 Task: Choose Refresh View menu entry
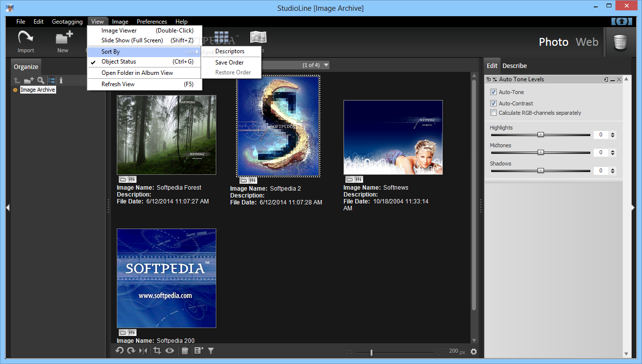pos(144,84)
